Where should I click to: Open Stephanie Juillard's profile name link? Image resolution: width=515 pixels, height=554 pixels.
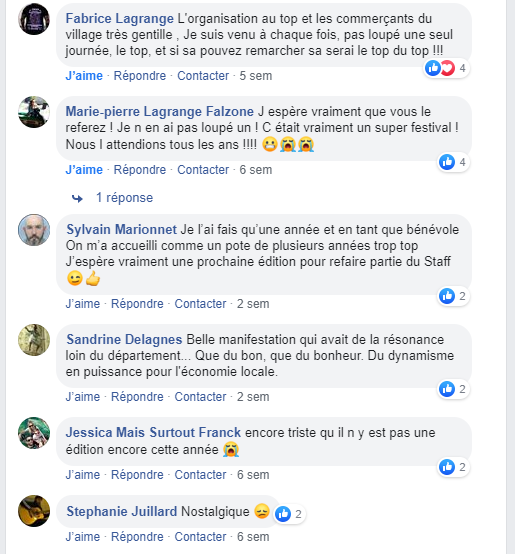pos(122,511)
